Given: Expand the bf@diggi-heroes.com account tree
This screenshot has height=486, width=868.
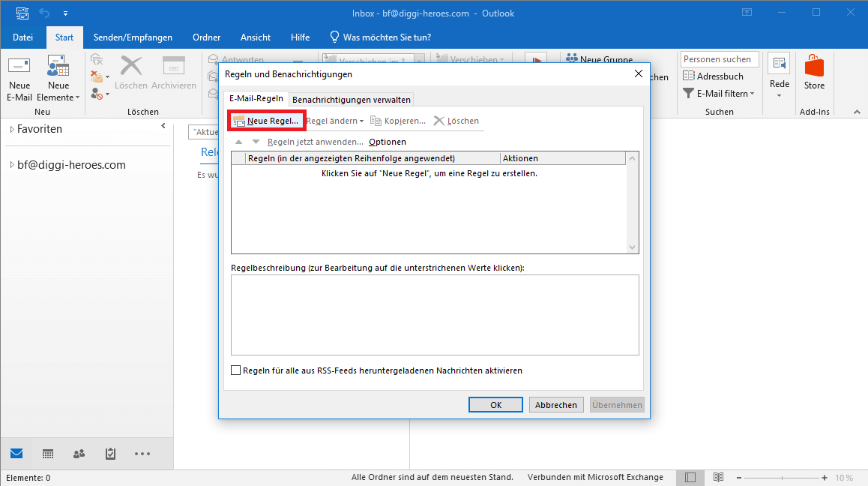Looking at the screenshot, I should (x=12, y=165).
